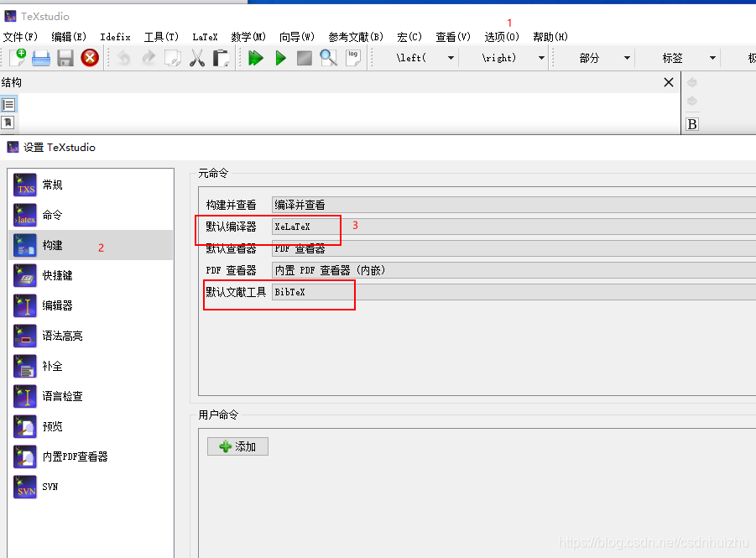The width and height of the screenshot is (756, 558).
Task: Open the 补全 settings page
Action: pyautogui.click(x=91, y=366)
